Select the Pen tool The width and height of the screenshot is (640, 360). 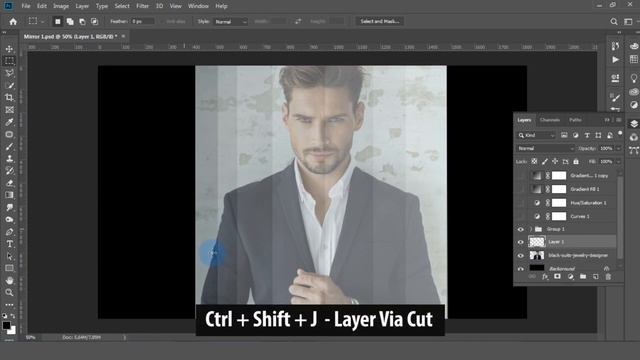[9, 232]
